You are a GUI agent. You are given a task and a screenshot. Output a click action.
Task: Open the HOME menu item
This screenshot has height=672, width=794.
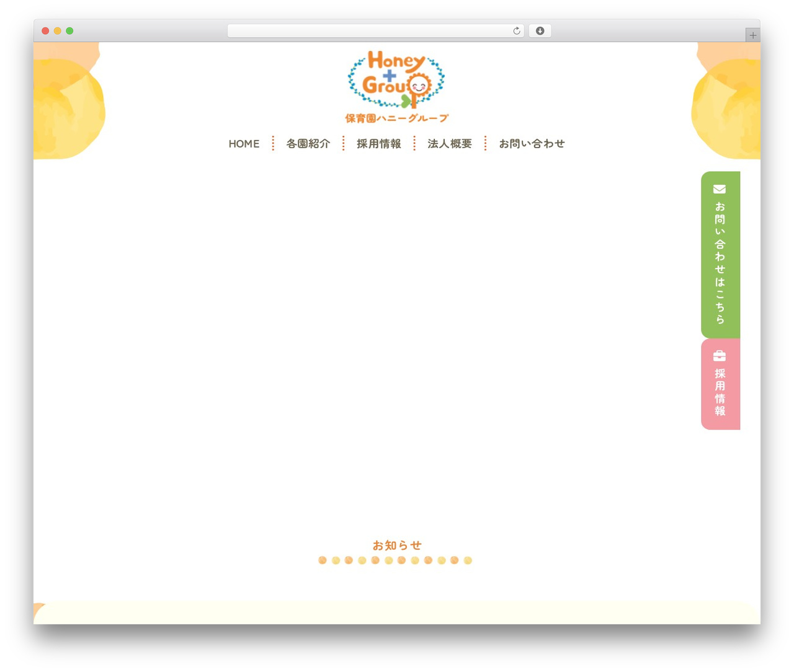click(x=244, y=144)
